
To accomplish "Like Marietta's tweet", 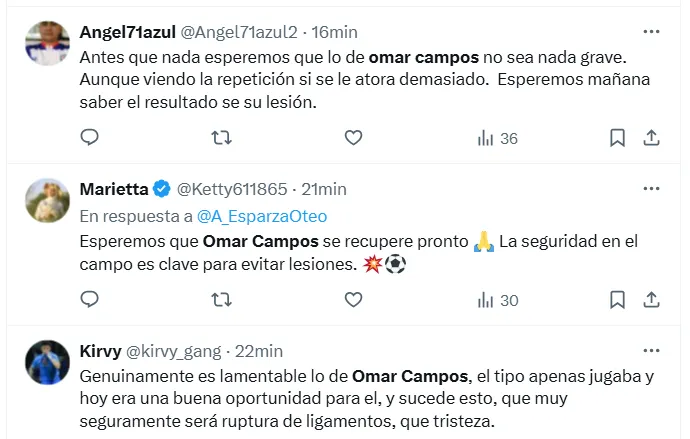I will (353, 298).
